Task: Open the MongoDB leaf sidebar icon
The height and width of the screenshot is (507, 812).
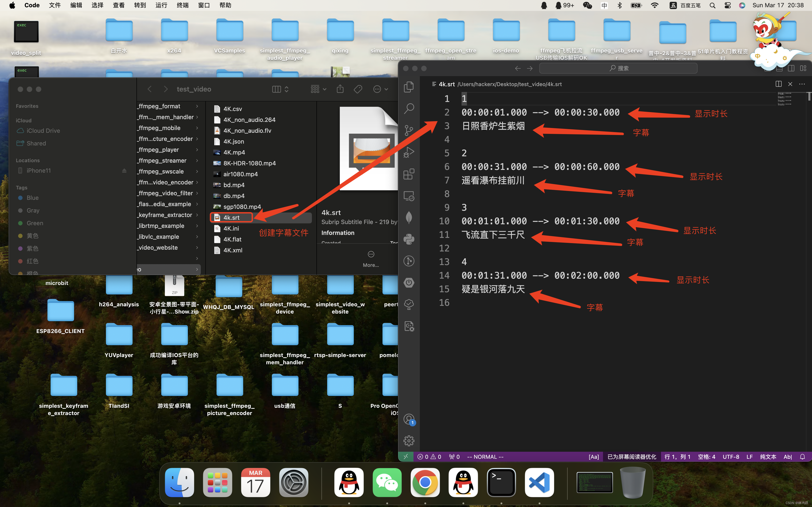Action: pyautogui.click(x=409, y=218)
